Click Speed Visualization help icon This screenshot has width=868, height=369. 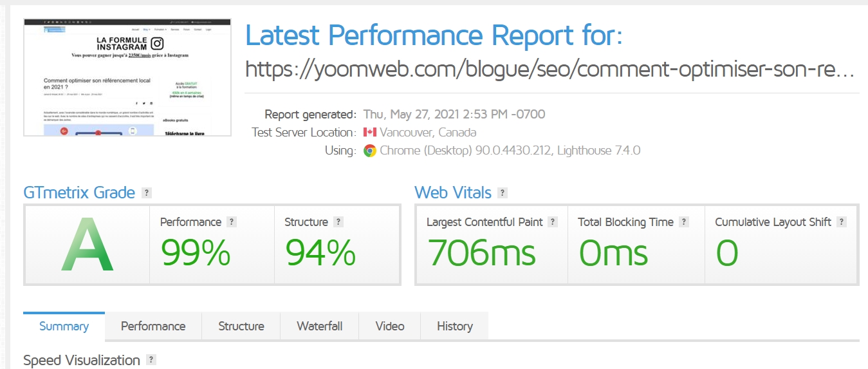(x=151, y=360)
